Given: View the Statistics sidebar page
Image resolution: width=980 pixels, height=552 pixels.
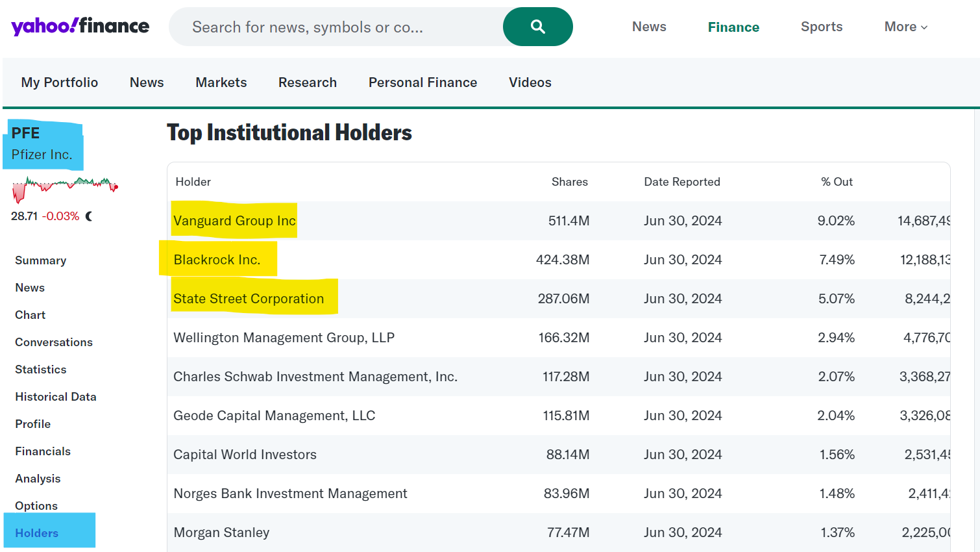Looking at the screenshot, I should pos(41,370).
